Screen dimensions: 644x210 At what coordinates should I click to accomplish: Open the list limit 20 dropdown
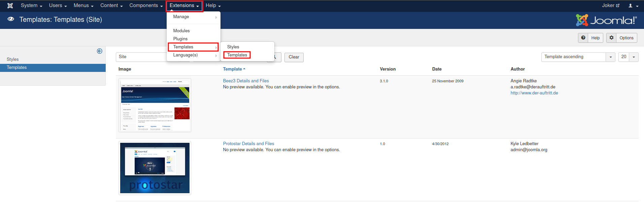pyautogui.click(x=628, y=57)
